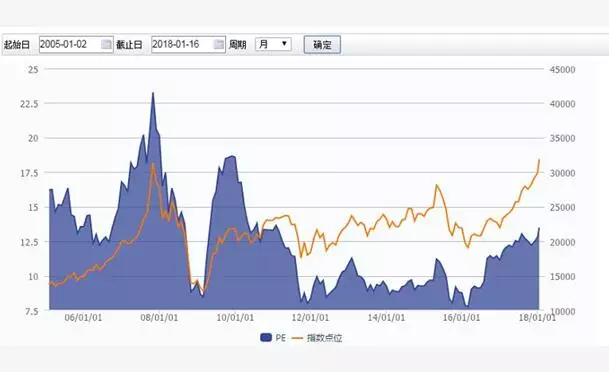This screenshot has width=609, height=372.
Task: Click the 12/01/01 x-axis label
Action: tap(310, 318)
